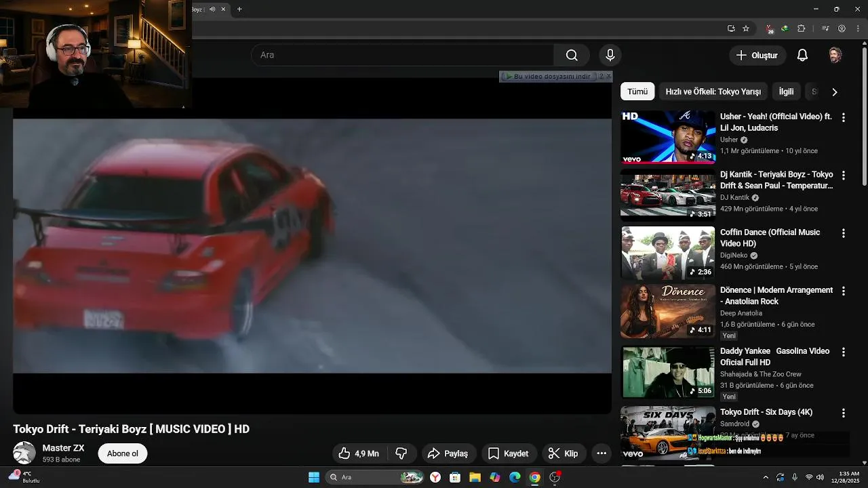Open options for the Daddy Yankee Gasolina video
868x488 pixels.
[x=844, y=352]
